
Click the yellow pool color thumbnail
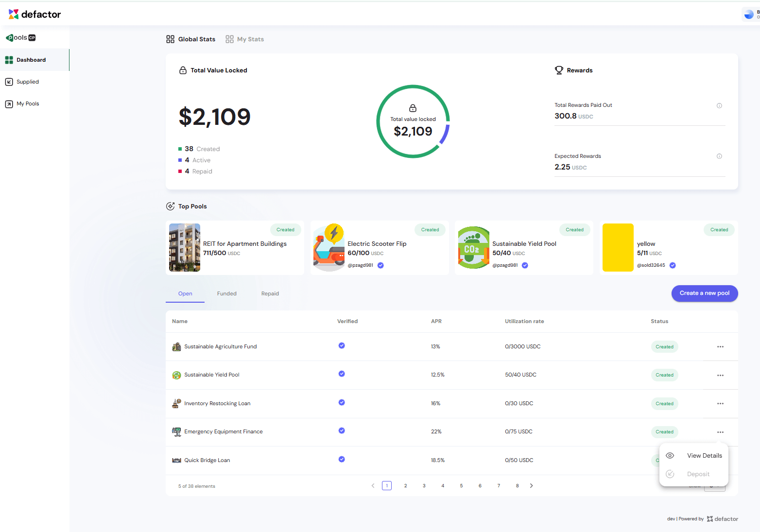tap(618, 248)
